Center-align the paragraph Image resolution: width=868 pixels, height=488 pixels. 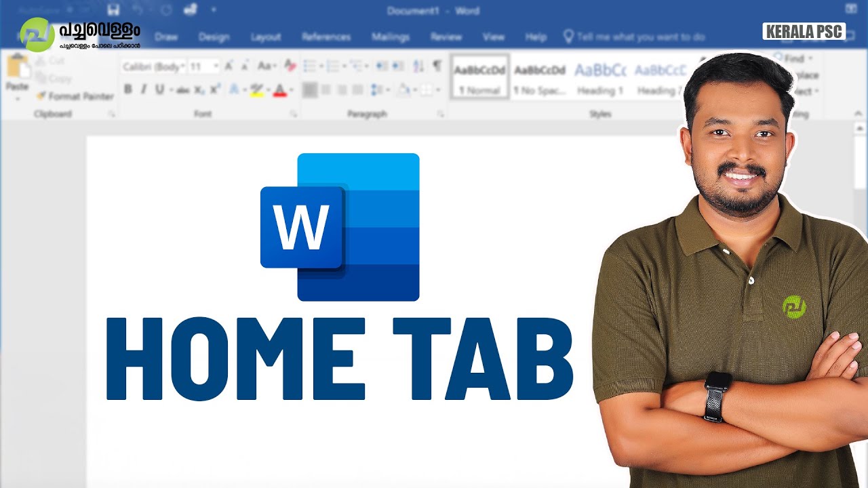tap(325, 89)
